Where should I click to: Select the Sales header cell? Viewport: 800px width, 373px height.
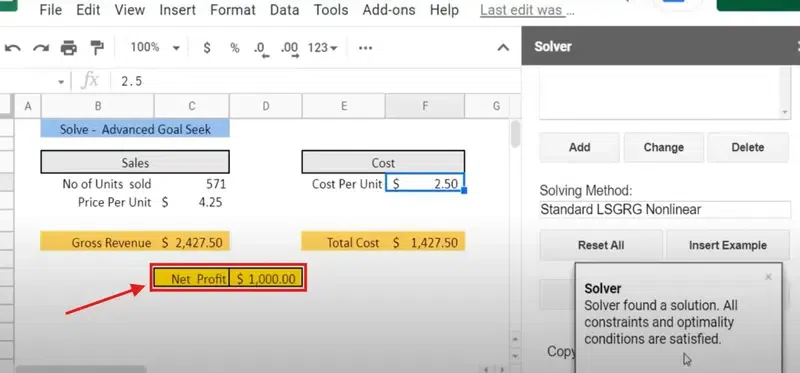pyautogui.click(x=135, y=162)
